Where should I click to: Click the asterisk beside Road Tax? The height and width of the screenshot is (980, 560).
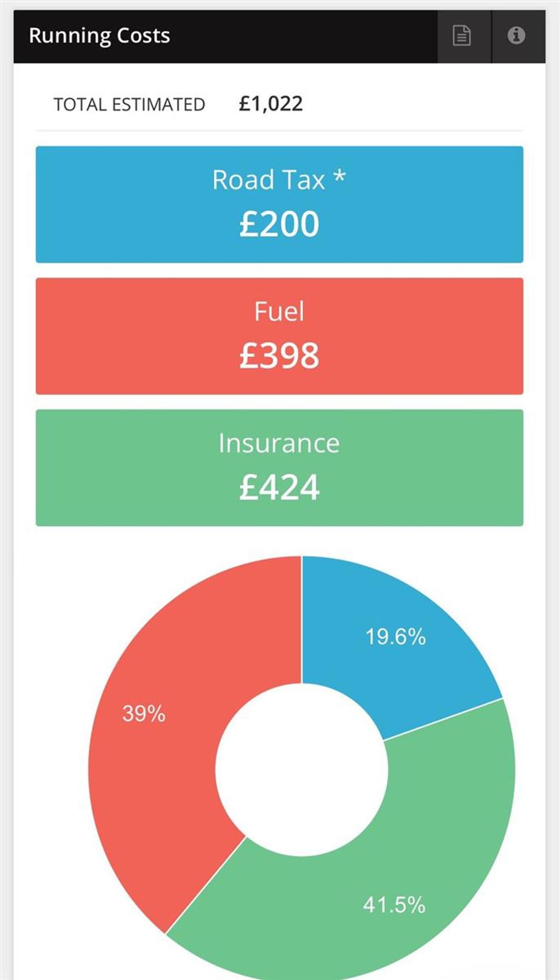[339, 177]
